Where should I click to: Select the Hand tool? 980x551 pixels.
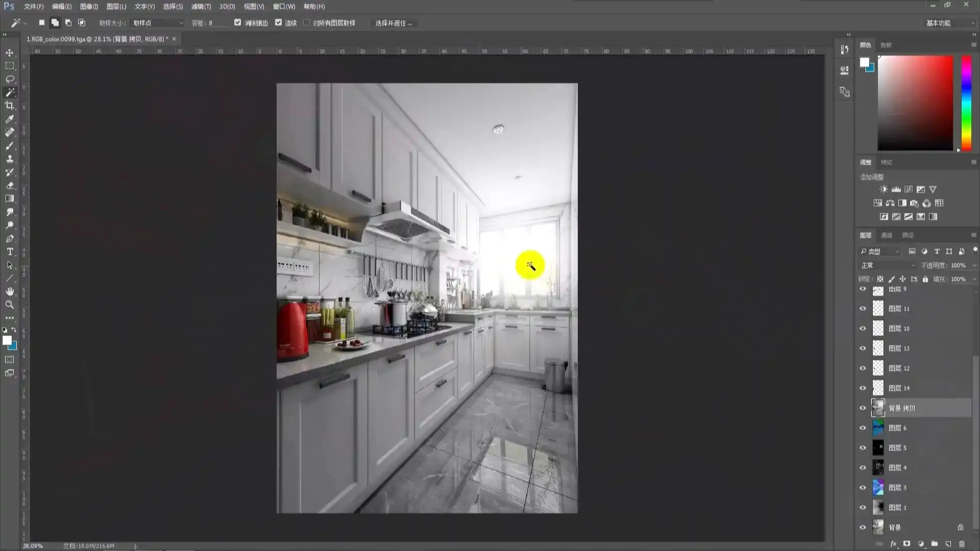coord(10,291)
